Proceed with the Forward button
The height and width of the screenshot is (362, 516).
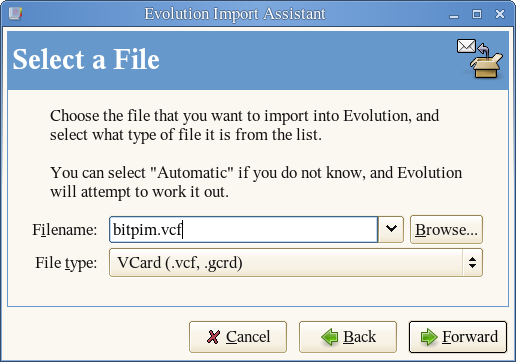[458, 337]
